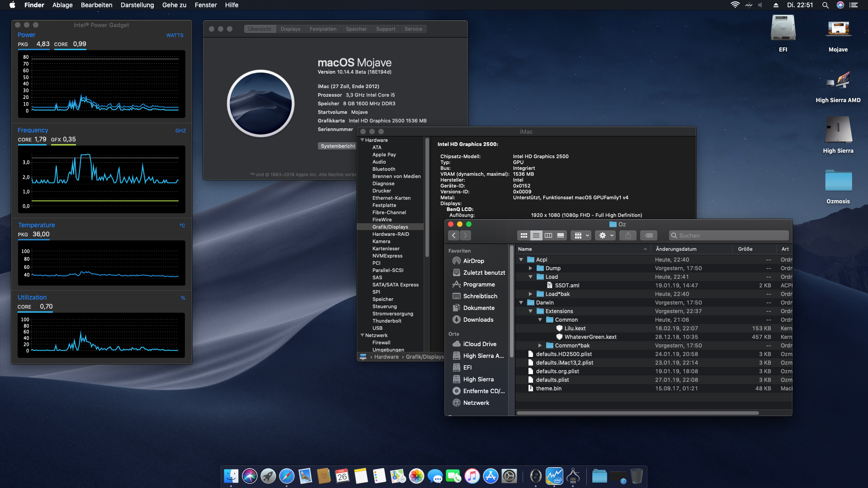868x488 pixels.
Task: Click the Systembericht button
Action: (x=337, y=146)
